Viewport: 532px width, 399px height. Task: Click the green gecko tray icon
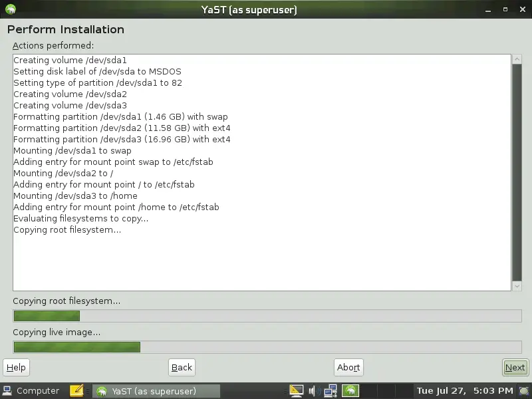click(x=350, y=391)
